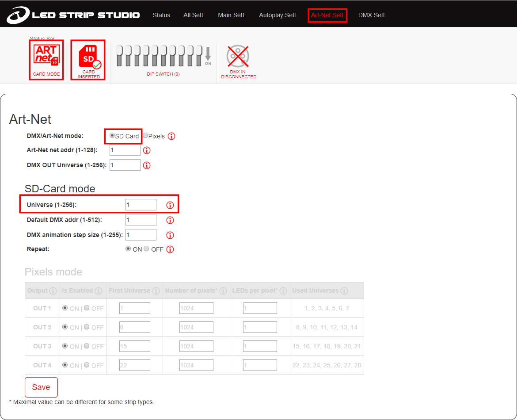Click the Save button
517x420 pixels.
tap(41, 387)
